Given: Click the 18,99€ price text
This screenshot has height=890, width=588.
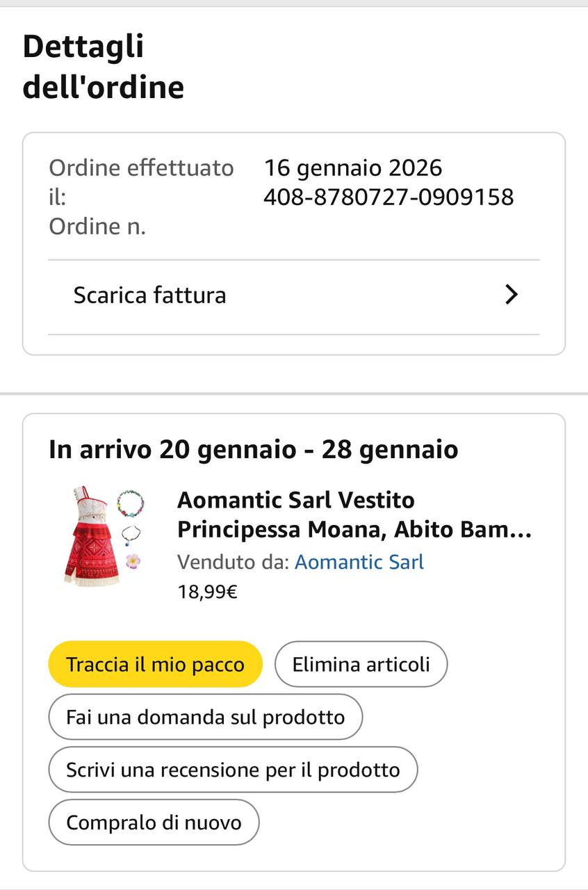Looking at the screenshot, I should [x=208, y=592].
